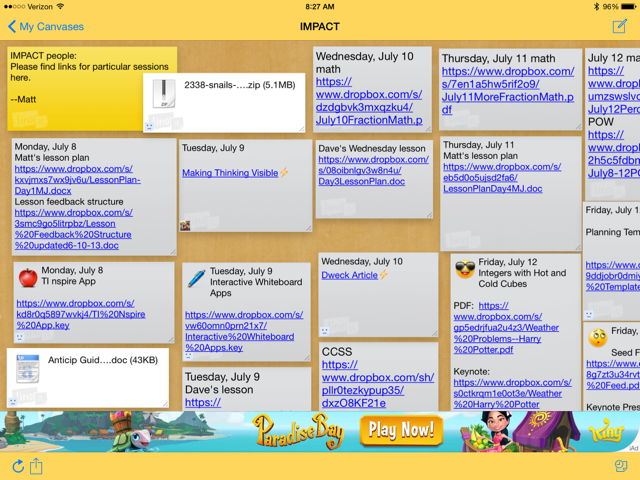Tap the resize corner of Matt's Monday lesson plan note

coord(173,252)
